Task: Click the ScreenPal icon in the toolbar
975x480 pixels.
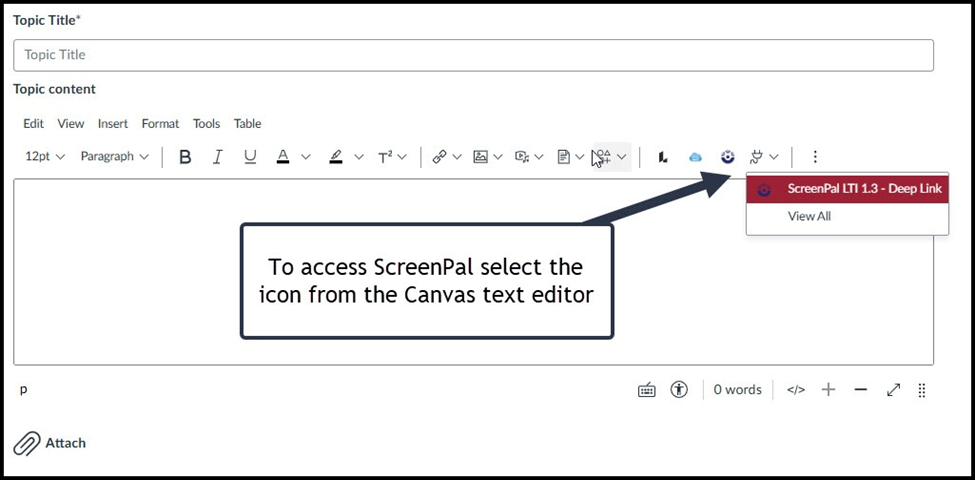Action: [x=728, y=157]
